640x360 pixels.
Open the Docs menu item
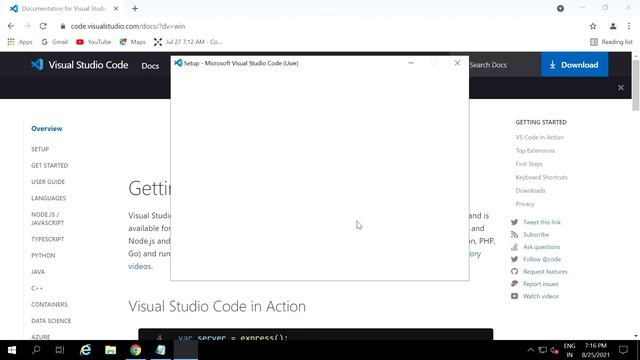point(150,66)
